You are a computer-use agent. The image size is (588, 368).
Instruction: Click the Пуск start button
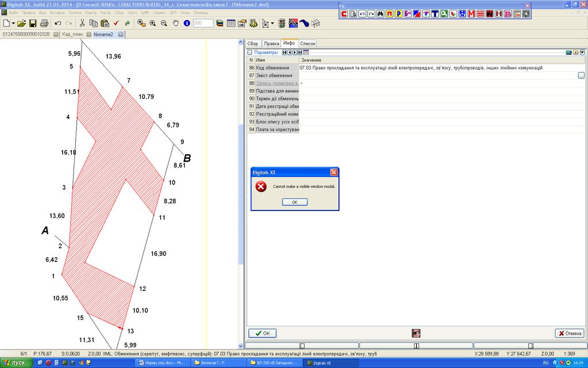click(x=15, y=363)
